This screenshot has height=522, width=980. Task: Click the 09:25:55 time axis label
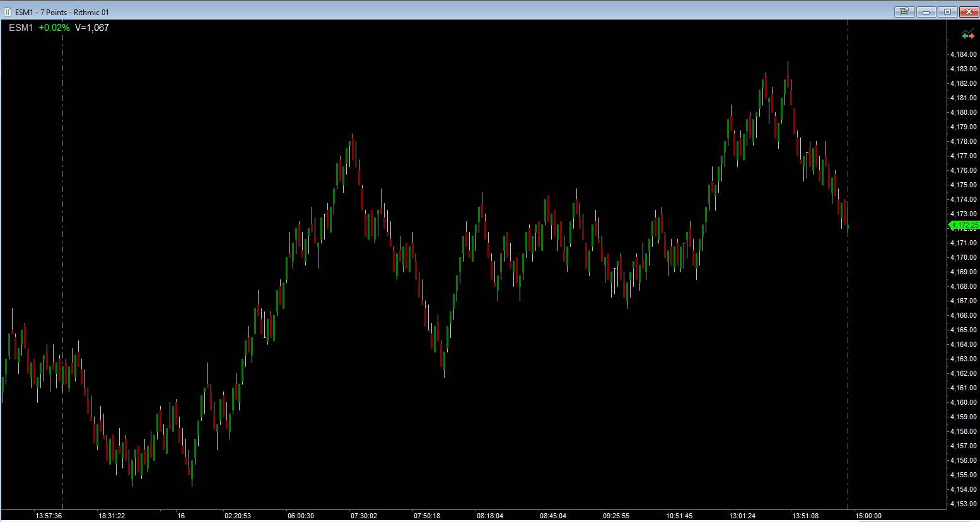(616, 516)
